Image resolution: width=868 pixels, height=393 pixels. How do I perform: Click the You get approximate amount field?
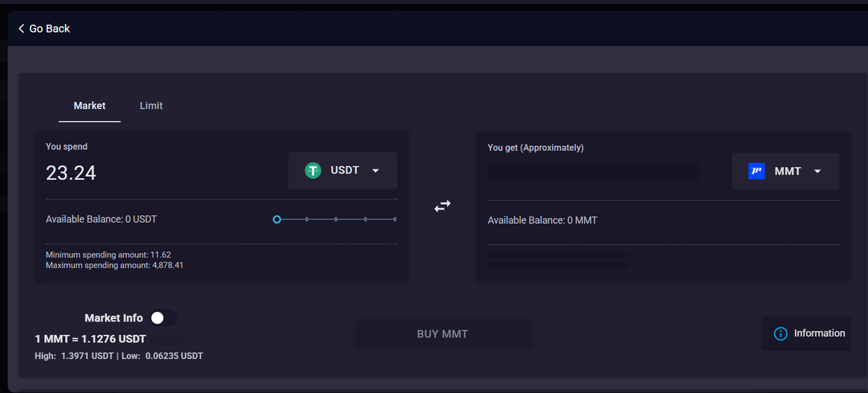coord(593,172)
